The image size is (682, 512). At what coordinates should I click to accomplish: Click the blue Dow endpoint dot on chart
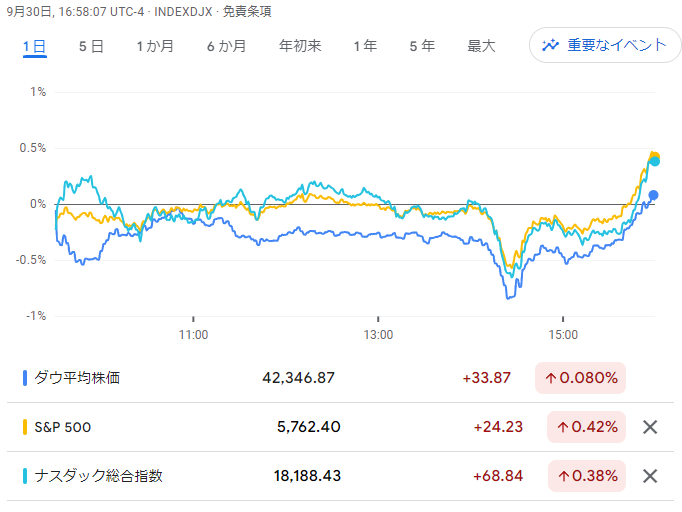coord(653,195)
